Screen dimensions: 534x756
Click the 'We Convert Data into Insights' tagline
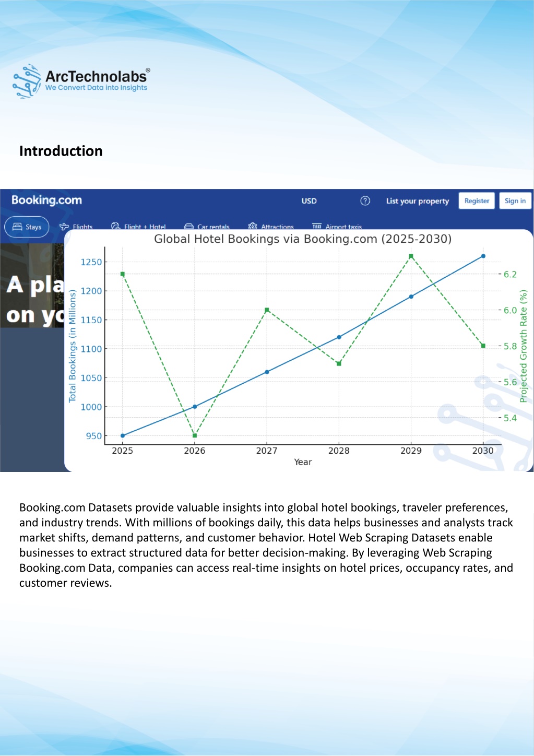(x=96, y=88)
